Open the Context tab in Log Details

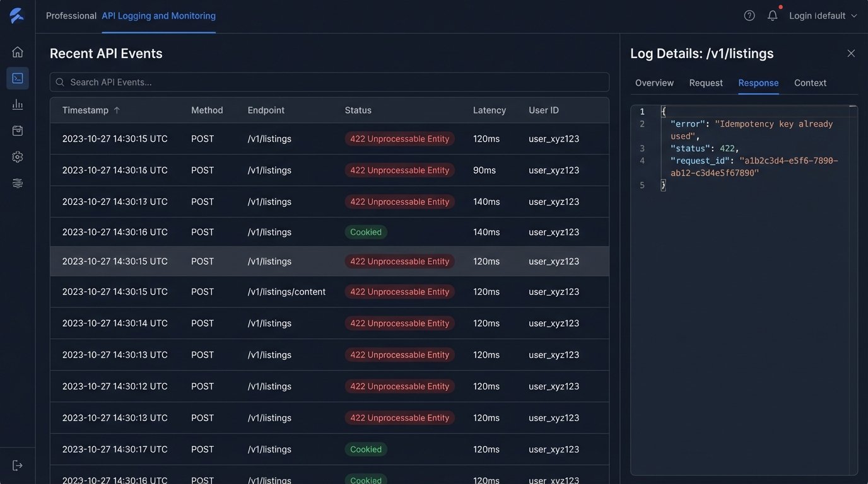click(810, 83)
